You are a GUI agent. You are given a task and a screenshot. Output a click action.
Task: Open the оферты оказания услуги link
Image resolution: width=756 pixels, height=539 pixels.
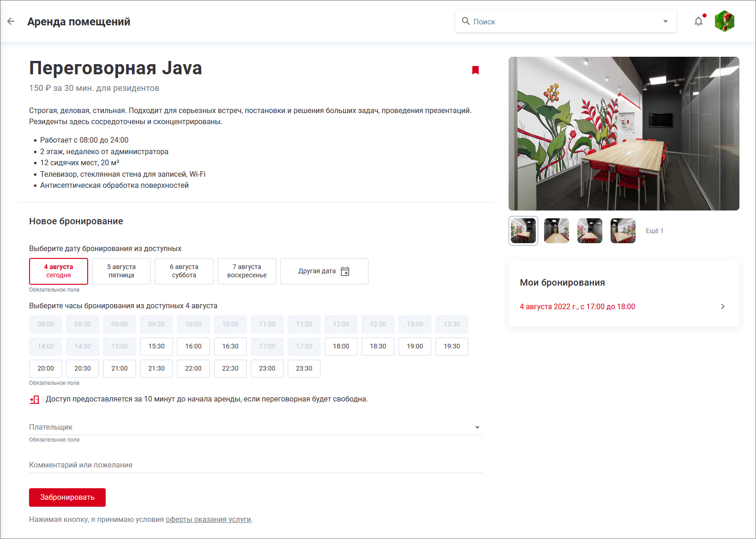click(x=208, y=520)
